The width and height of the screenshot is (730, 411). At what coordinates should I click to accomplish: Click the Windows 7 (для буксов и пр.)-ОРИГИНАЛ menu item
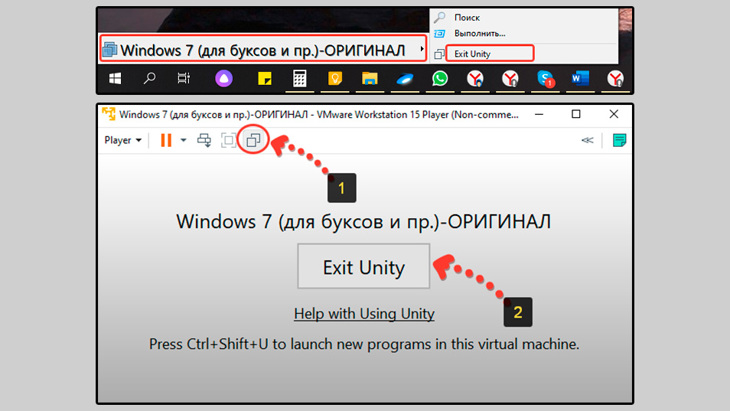click(x=263, y=48)
